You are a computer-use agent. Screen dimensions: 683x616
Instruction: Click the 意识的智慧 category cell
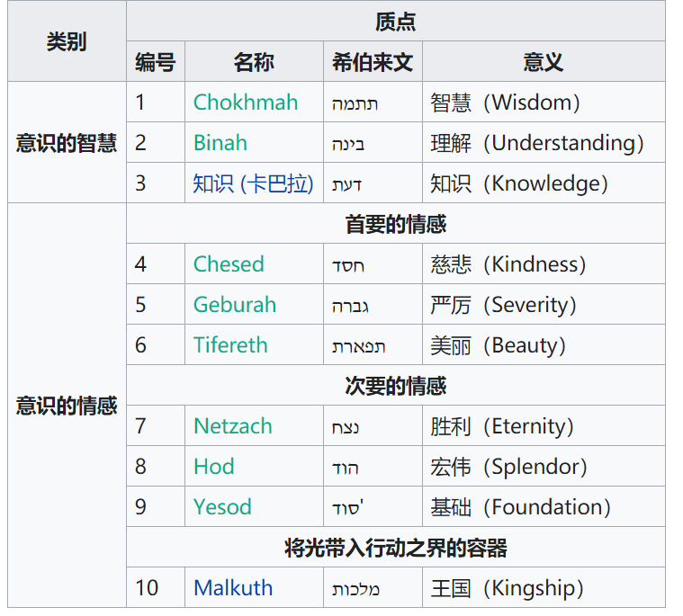(67, 143)
